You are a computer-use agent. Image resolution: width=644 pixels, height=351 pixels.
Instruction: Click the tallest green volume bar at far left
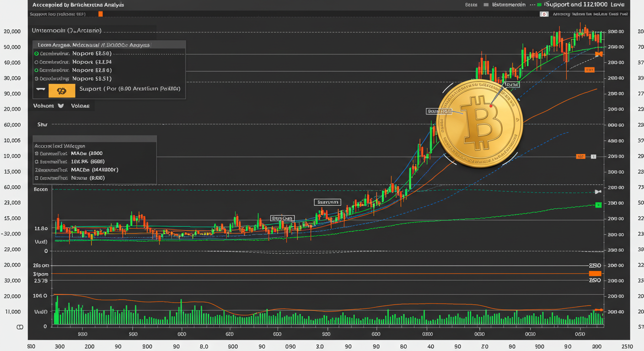[57, 310]
